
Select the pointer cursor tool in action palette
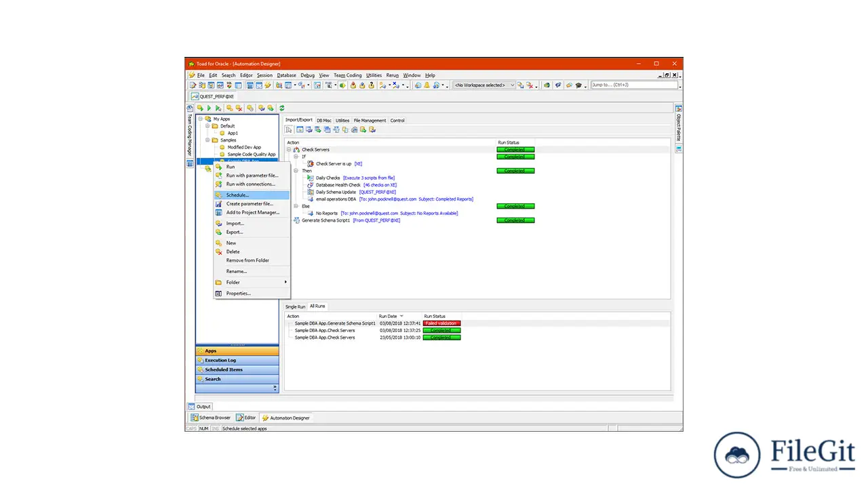(288, 129)
